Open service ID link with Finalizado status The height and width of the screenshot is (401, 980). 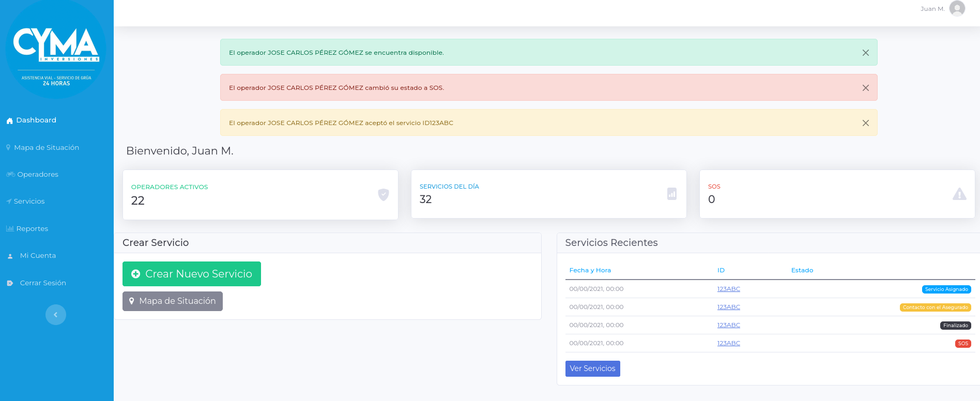tap(728, 325)
